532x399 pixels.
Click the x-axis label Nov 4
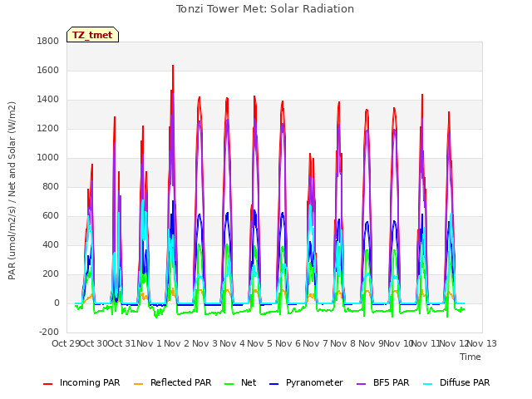[x=232, y=343]
